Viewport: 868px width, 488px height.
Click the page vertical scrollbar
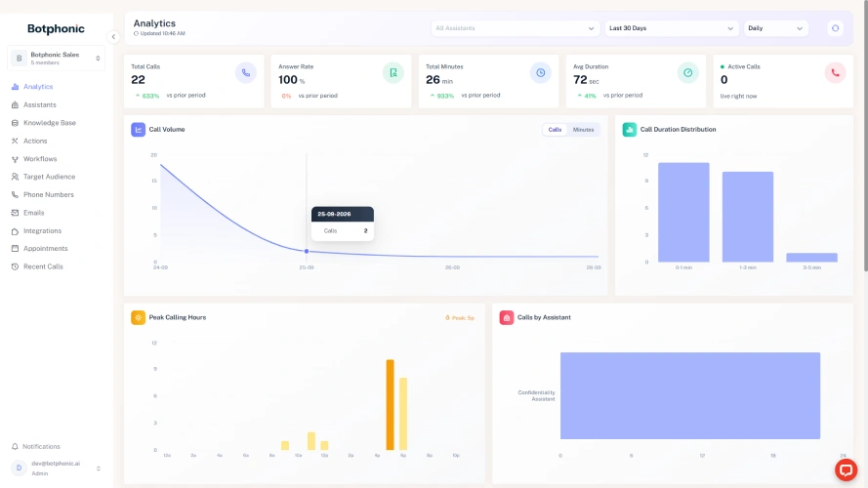tap(865, 136)
